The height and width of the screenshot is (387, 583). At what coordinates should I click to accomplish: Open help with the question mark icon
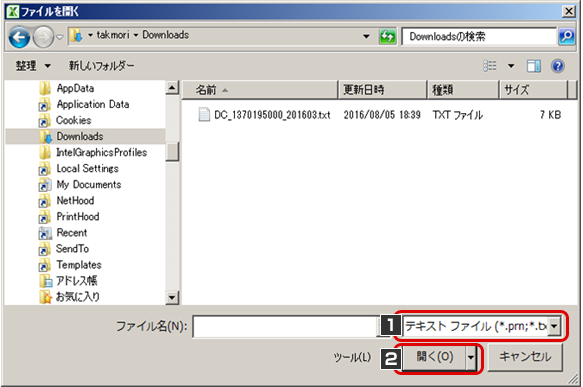[x=558, y=66]
